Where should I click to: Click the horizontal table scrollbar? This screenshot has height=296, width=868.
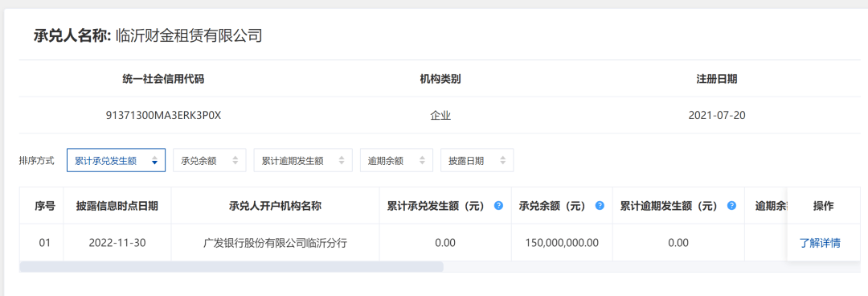click(x=231, y=267)
